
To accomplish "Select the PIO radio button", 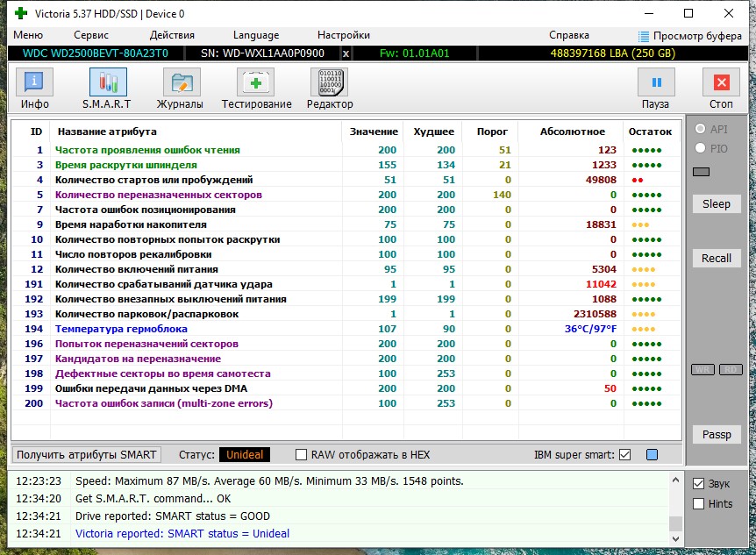I will click(x=700, y=148).
